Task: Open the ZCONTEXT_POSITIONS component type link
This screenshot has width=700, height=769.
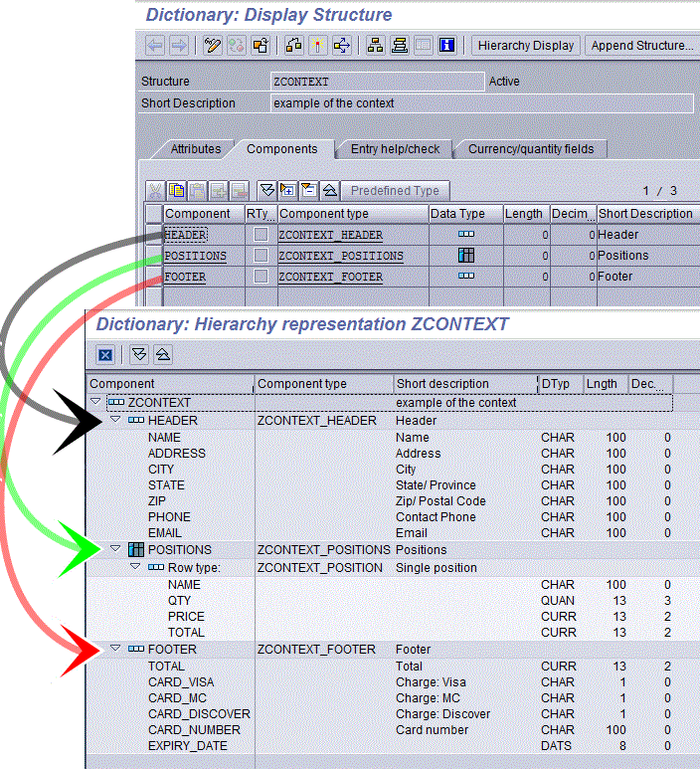Action: tap(341, 256)
